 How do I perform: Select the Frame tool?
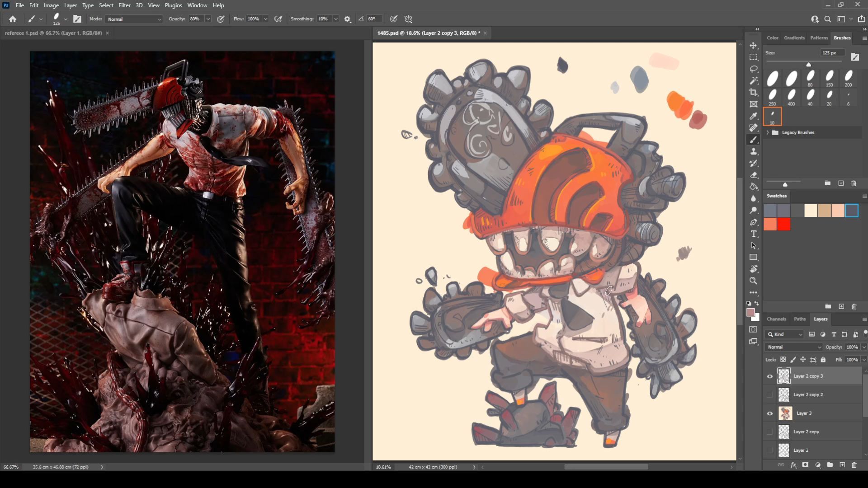(x=753, y=104)
